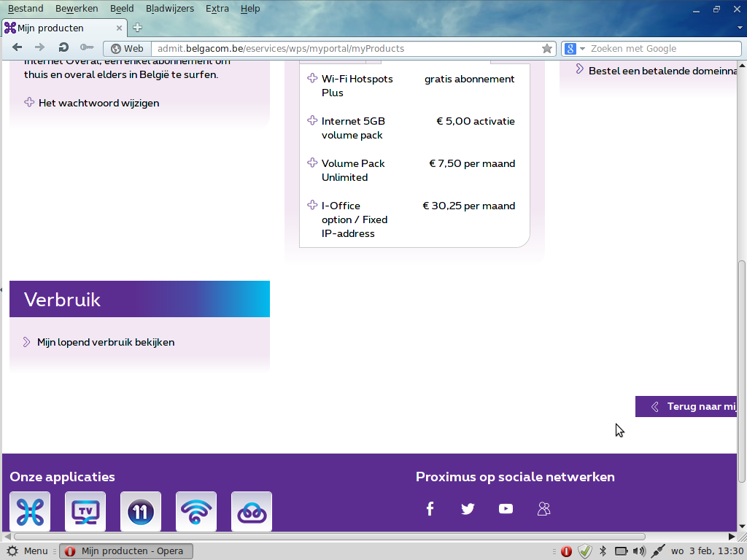Open the Extra menu
This screenshot has width=747, height=560.
pos(217,9)
